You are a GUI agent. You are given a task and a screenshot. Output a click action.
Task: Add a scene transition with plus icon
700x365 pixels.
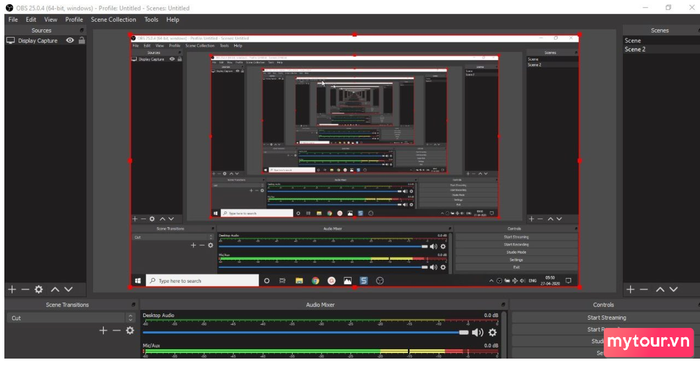pyautogui.click(x=103, y=330)
